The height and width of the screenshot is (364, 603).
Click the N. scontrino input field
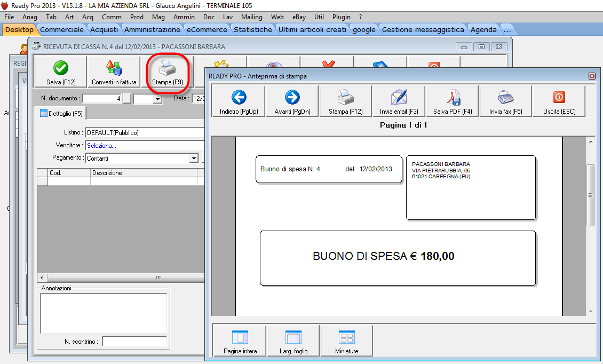tap(134, 341)
